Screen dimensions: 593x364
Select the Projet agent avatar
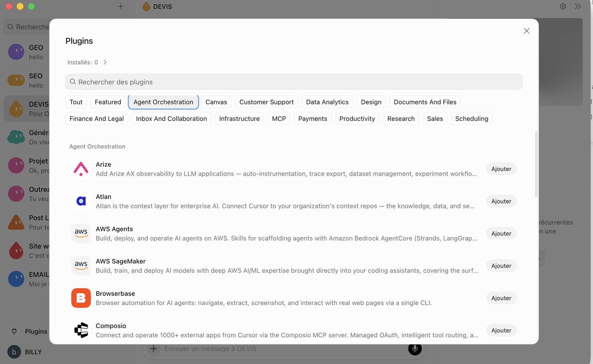click(16, 166)
